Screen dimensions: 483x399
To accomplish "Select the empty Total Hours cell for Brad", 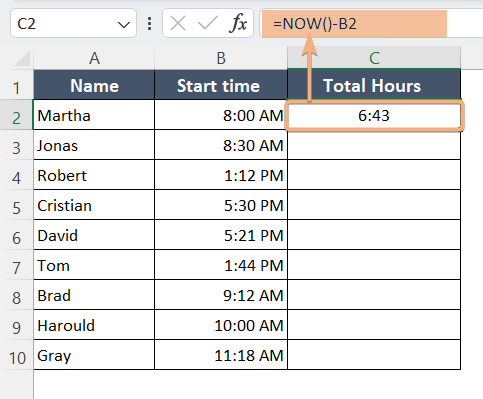I will (374, 295).
